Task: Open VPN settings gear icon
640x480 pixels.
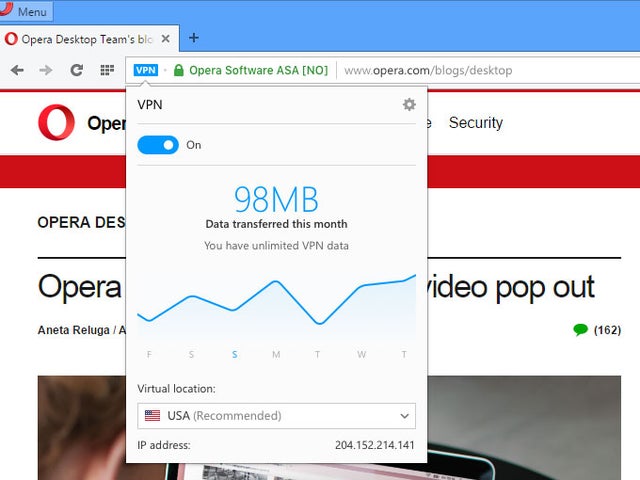Action: click(x=408, y=105)
